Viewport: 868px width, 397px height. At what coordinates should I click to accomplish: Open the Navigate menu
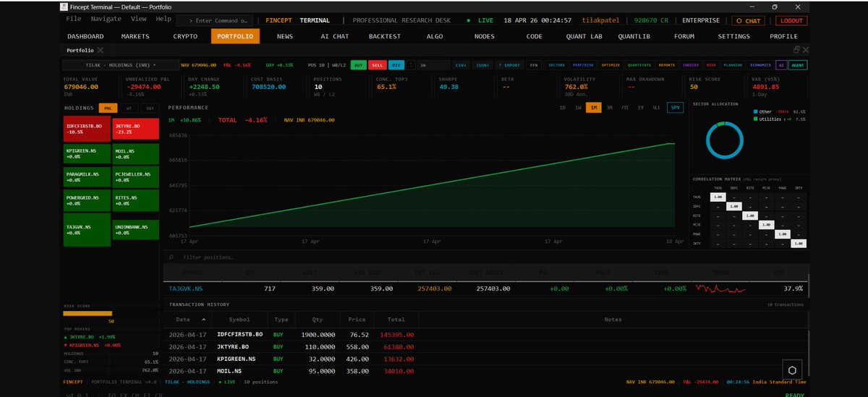point(106,19)
